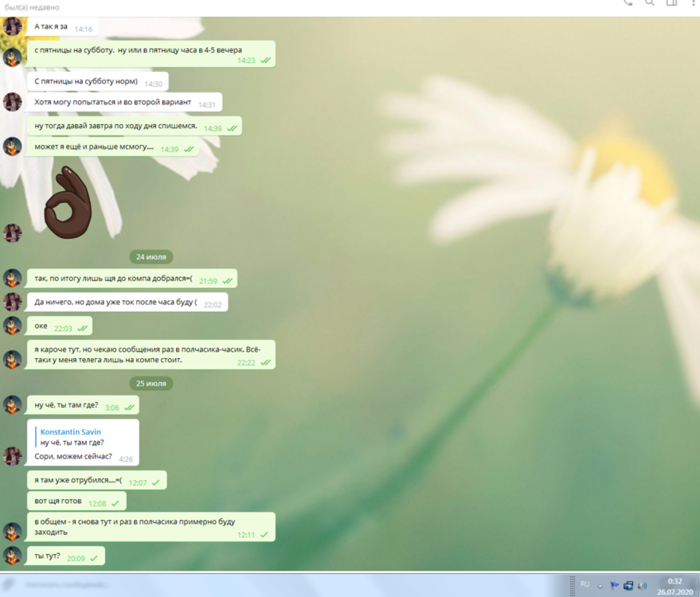Click the OK hand sticker
Viewport: 700px width, 597px height.
click(x=68, y=201)
